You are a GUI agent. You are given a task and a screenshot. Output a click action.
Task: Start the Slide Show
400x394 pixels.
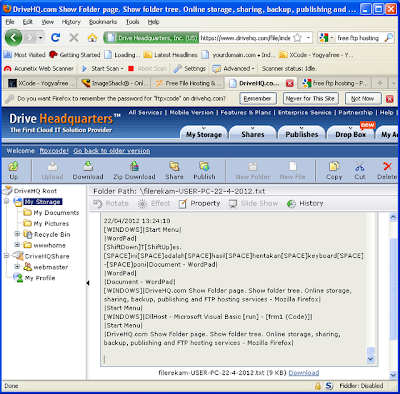click(x=253, y=203)
